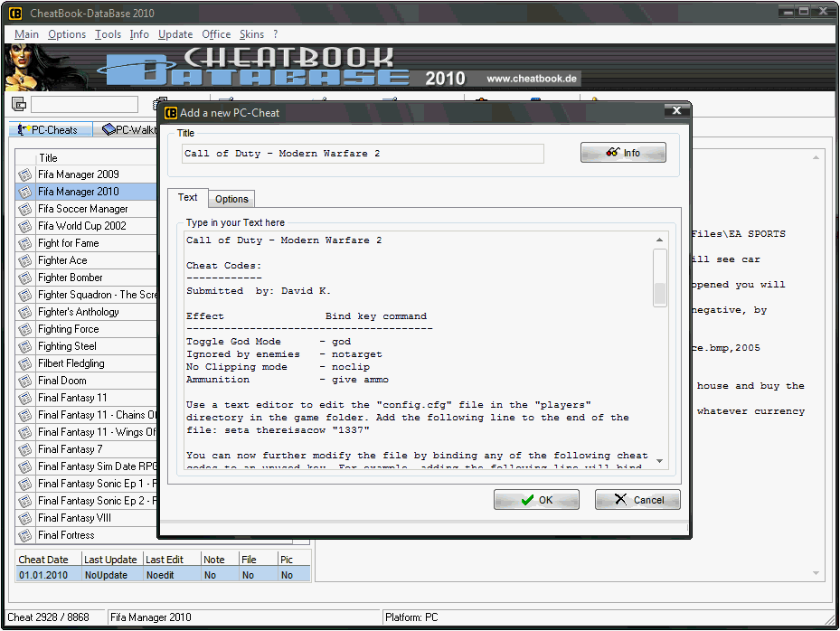Image resolution: width=840 pixels, height=631 pixels.
Task: Click the document icon beside Filbert Fledgling
Action: point(26,363)
